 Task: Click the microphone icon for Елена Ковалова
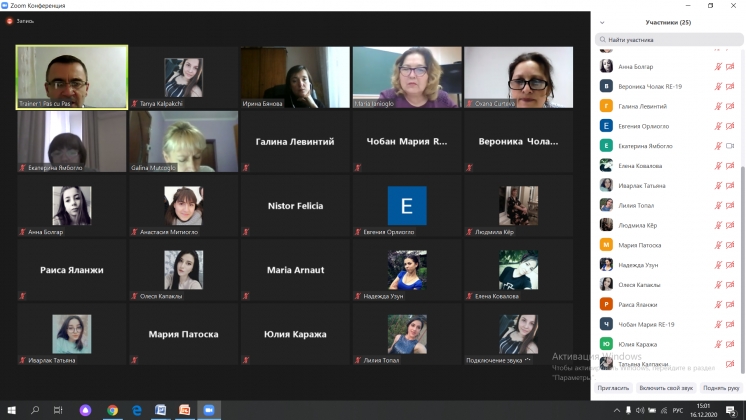[718, 166]
